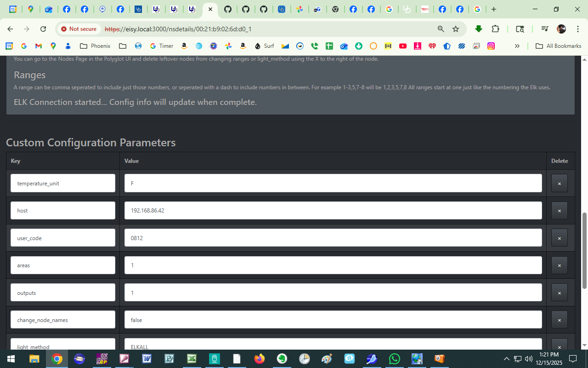Show hidden system tray icons
The image size is (588, 368).
point(506,359)
